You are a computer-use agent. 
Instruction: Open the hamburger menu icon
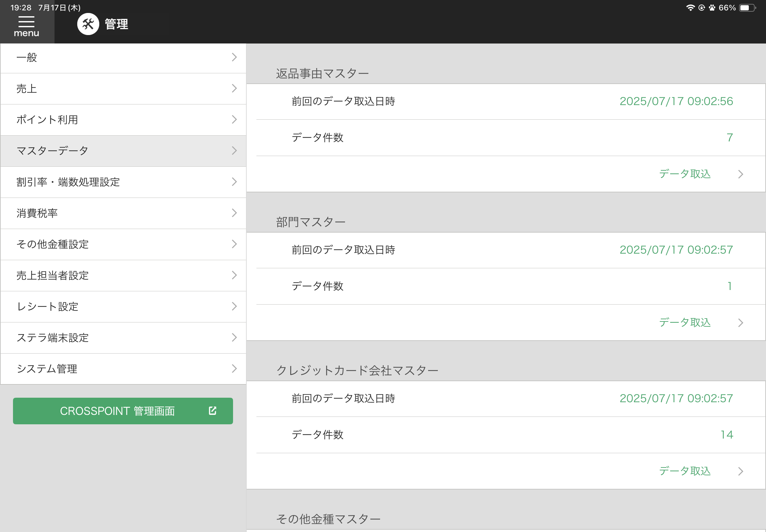pyautogui.click(x=26, y=22)
